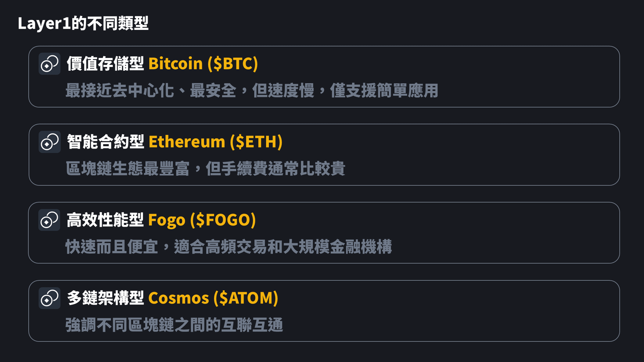Click the coin icon beside 多鏈架構型 Cosmos
The image size is (644, 362).
pos(49,298)
